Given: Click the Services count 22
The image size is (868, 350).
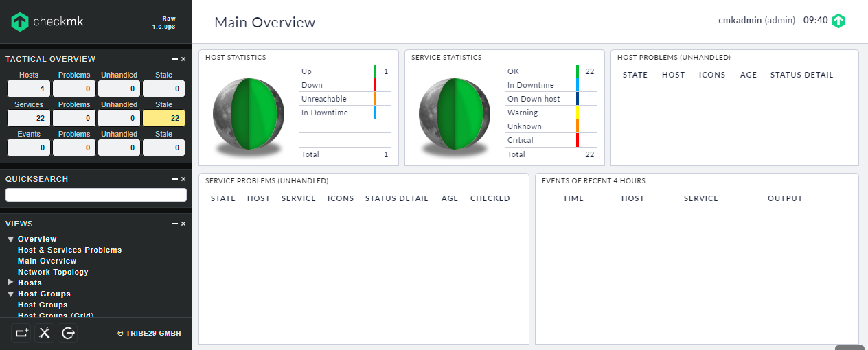Looking at the screenshot, I should 29,118.
